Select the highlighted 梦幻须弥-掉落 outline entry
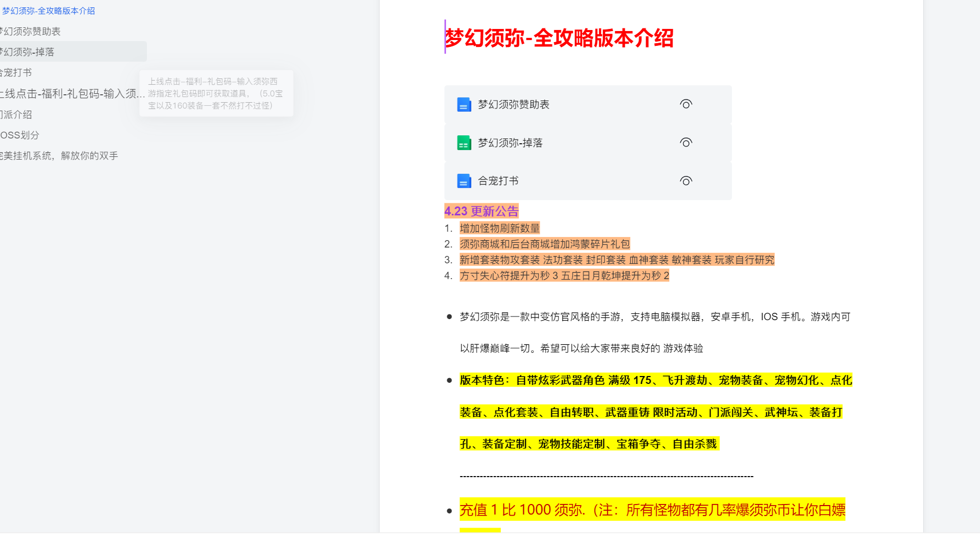This screenshot has height=534, width=980. click(x=28, y=52)
